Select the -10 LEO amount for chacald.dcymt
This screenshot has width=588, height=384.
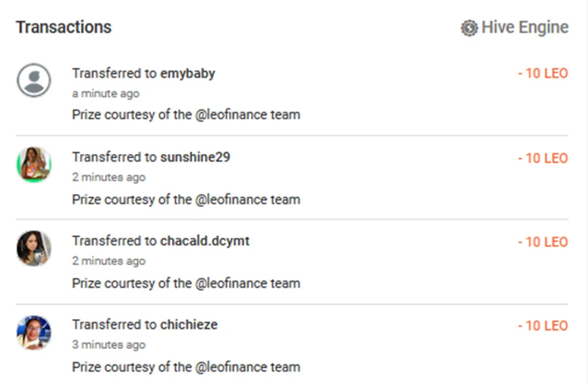[x=543, y=242]
